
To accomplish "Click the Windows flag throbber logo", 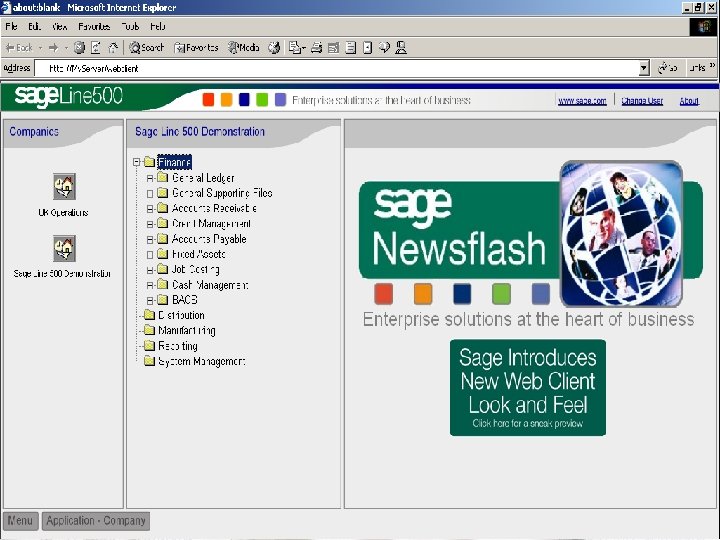I will 703,27.
